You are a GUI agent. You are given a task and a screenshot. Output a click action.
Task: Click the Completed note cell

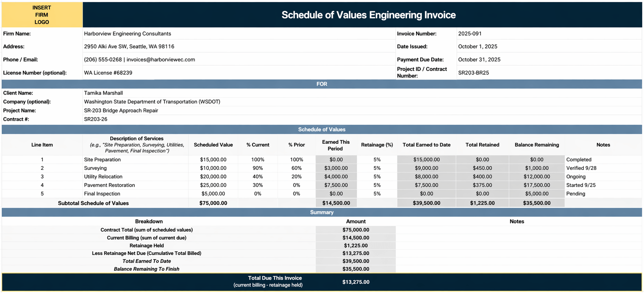point(603,160)
